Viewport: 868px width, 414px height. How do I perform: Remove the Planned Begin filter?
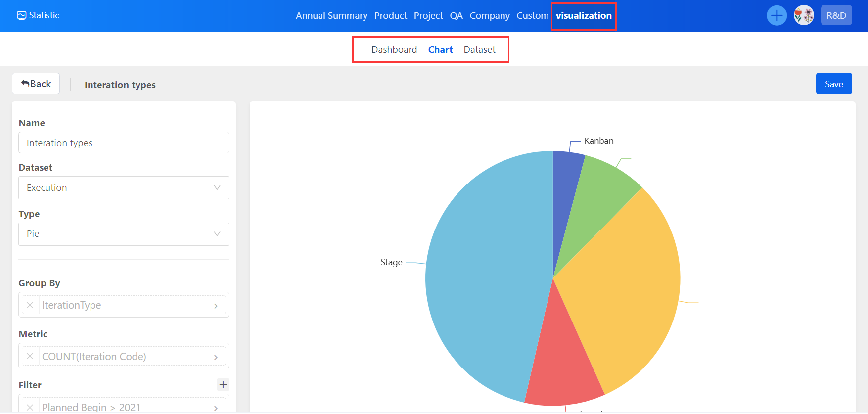tap(30, 407)
